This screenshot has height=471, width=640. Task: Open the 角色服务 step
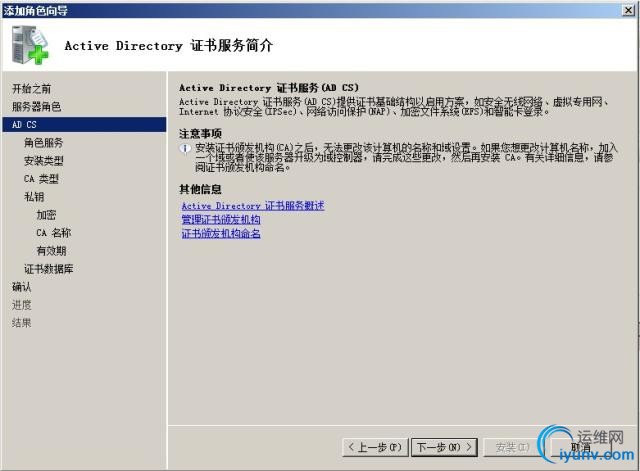[43, 142]
